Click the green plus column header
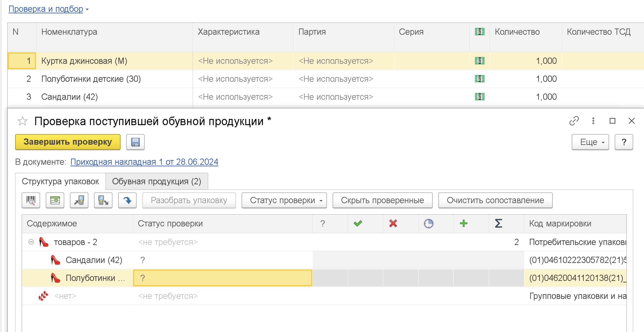This screenshot has height=332, width=644. pos(464,223)
